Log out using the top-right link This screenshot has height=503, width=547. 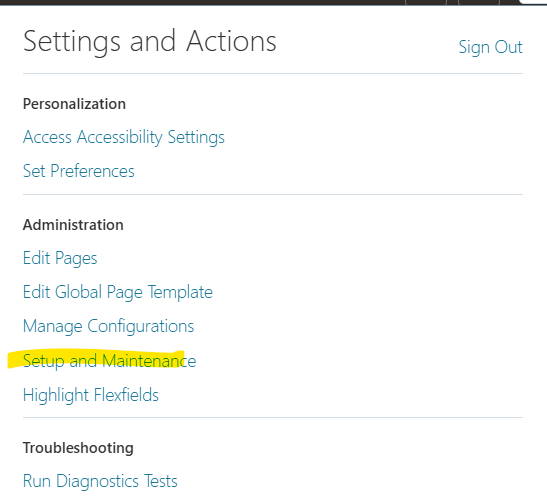tap(490, 47)
